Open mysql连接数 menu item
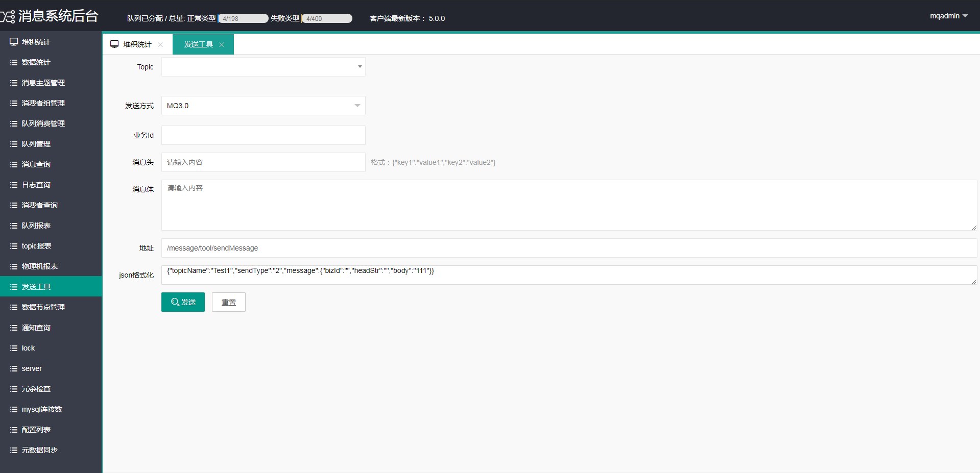Viewport: 980px width, 473px height. point(51,409)
